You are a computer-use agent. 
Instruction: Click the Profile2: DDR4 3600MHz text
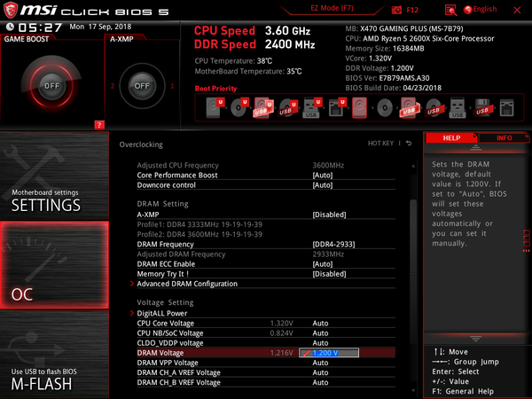click(199, 234)
